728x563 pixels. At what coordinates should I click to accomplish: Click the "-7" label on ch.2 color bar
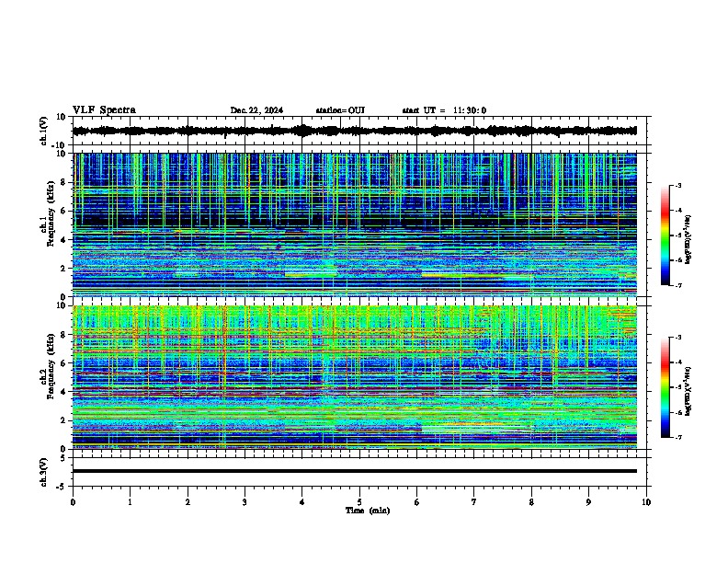[x=678, y=437]
